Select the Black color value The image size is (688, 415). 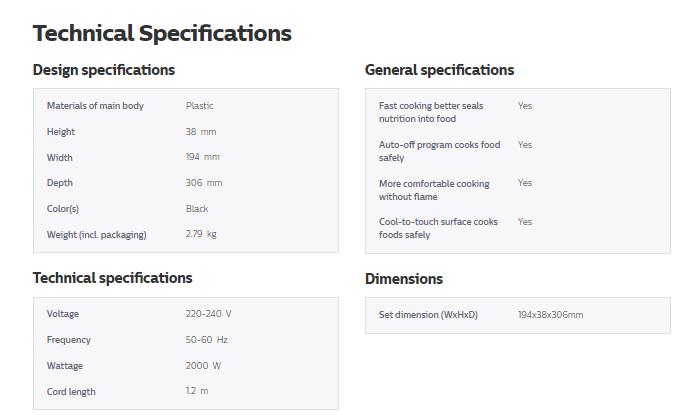click(x=197, y=209)
